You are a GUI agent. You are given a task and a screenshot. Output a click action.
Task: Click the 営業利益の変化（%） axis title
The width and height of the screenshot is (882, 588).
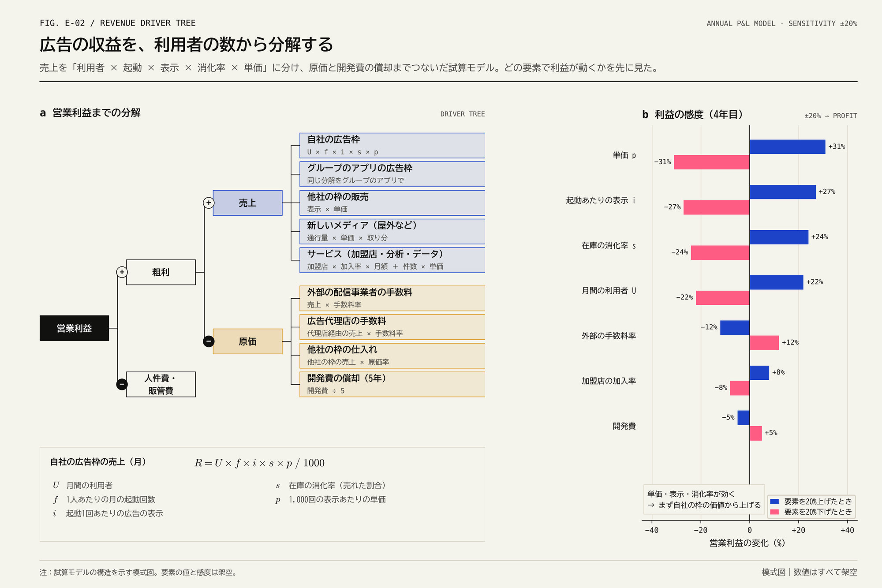click(x=747, y=543)
